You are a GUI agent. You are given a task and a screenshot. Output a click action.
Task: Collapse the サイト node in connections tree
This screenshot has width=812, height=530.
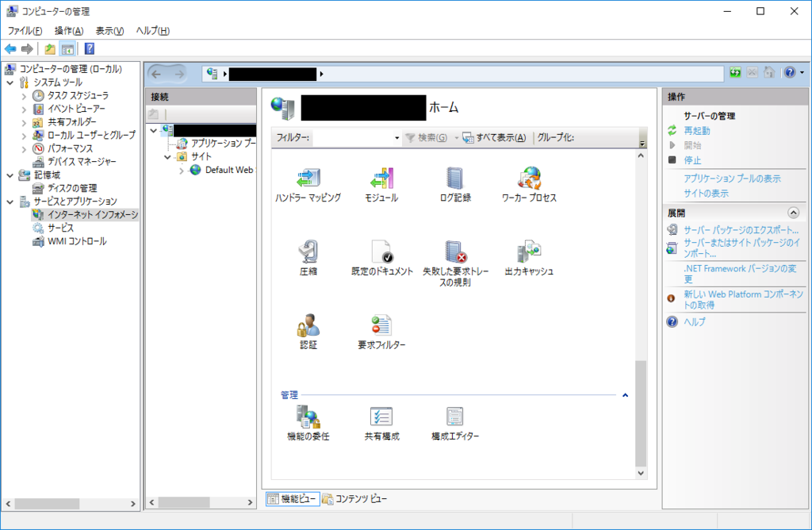pyautogui.click(x=167, y=157)
